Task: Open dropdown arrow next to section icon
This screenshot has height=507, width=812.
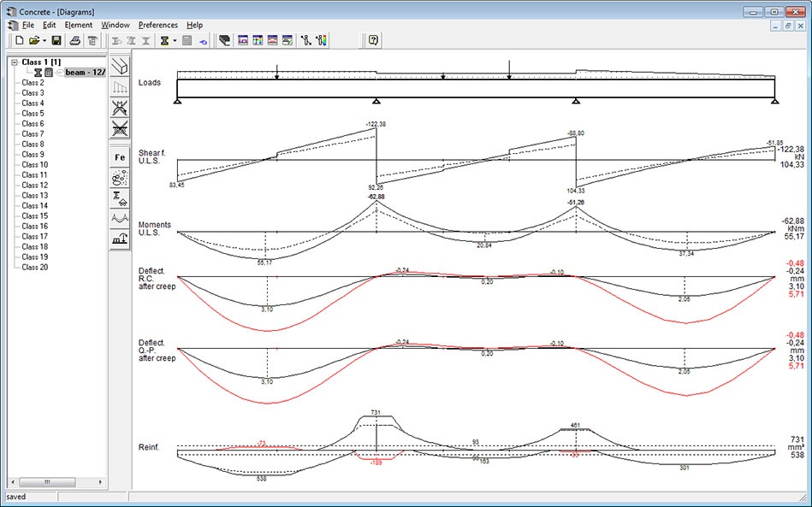Action: [x=175, y=40]
